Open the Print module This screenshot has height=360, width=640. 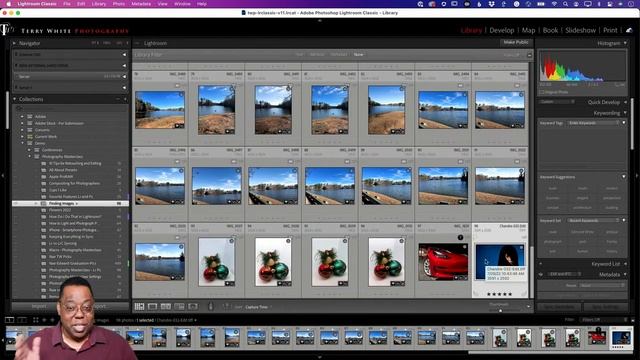(610, 30)
